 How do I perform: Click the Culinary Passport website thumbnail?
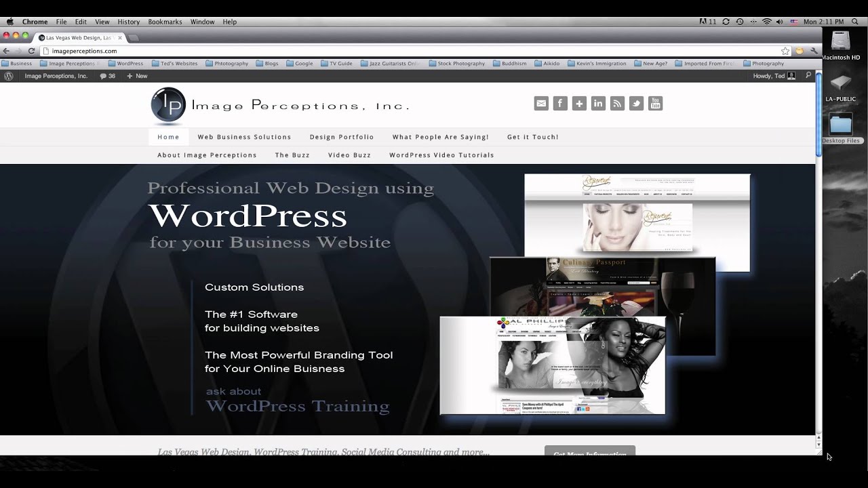[x=602, y=286]
